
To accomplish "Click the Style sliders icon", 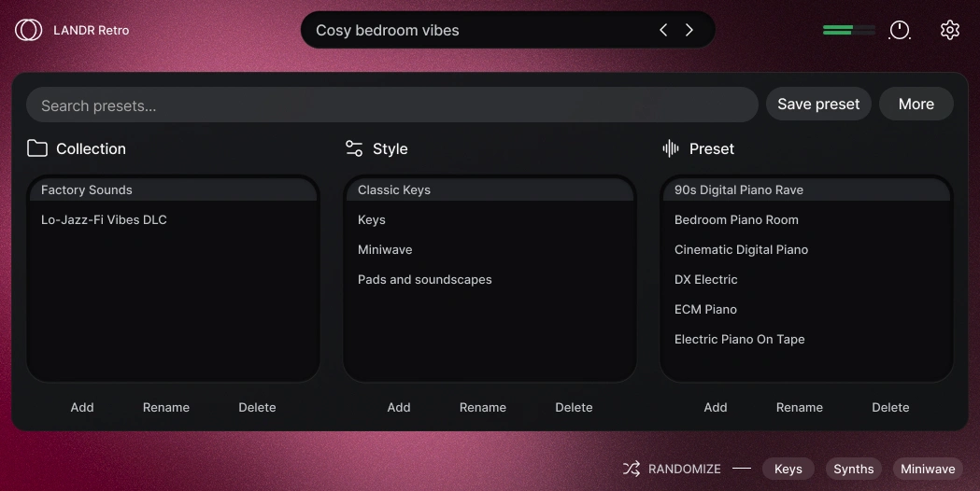I will [x=354, y=148].
